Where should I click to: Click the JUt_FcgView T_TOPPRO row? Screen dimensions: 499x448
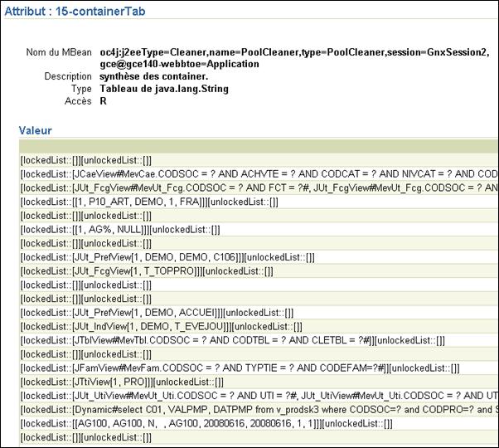pos(259,271)
